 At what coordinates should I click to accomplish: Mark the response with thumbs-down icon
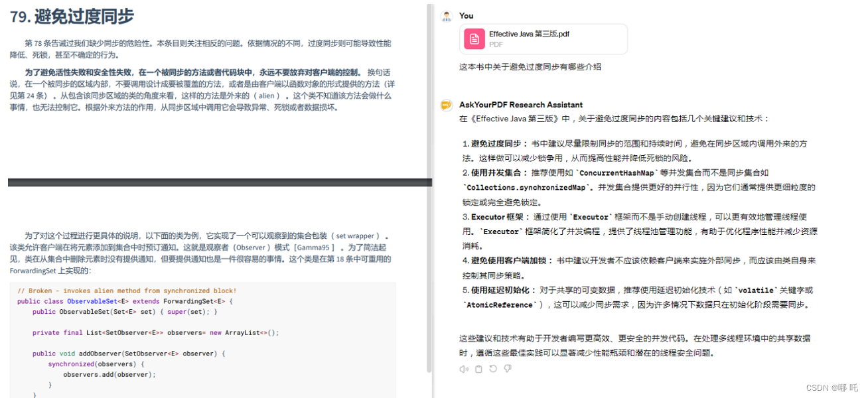click(507, 369)
